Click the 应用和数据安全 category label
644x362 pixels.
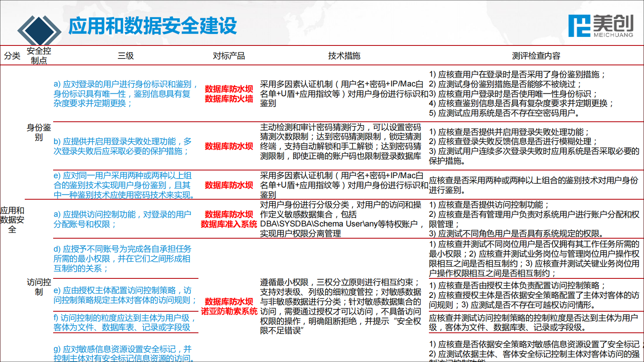(x=12, y=220)
